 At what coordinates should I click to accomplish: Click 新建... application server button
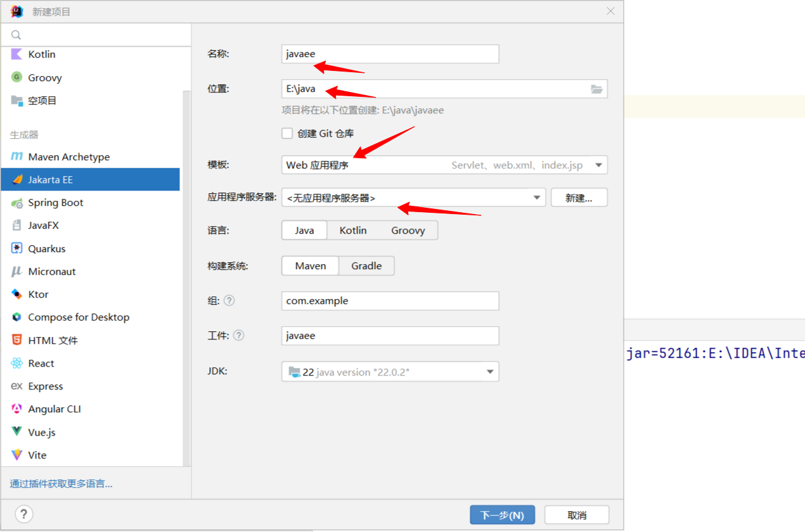(579, 198)
